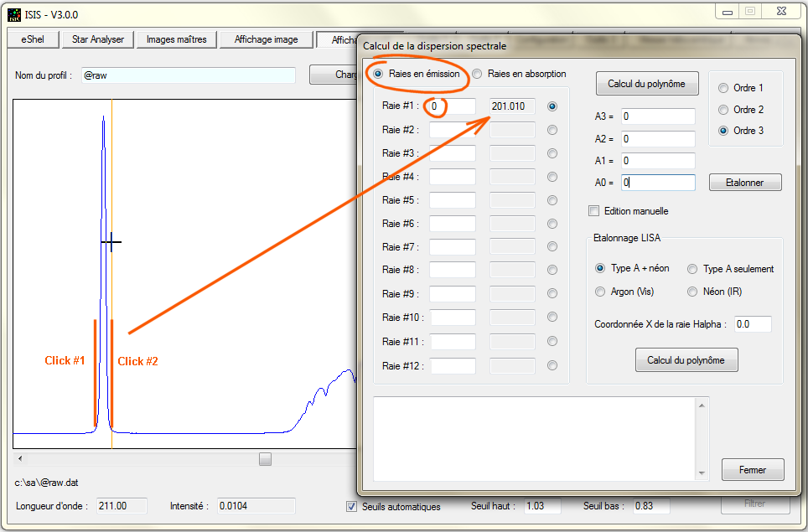Screen dimensions: 808x532
Task: Click the top Calcul du polynôme button
Action: tap(646, 84)
